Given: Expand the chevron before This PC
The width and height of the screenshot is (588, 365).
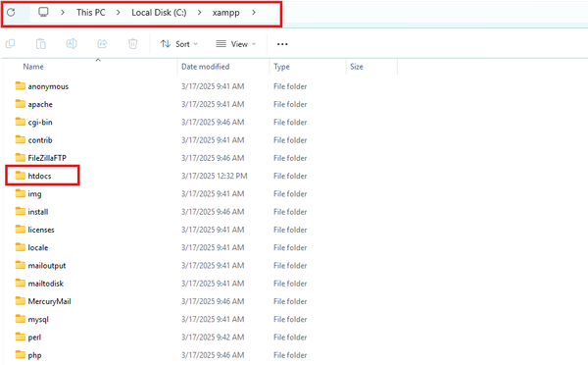Looking at the screenshot, I should coord(63,13).
